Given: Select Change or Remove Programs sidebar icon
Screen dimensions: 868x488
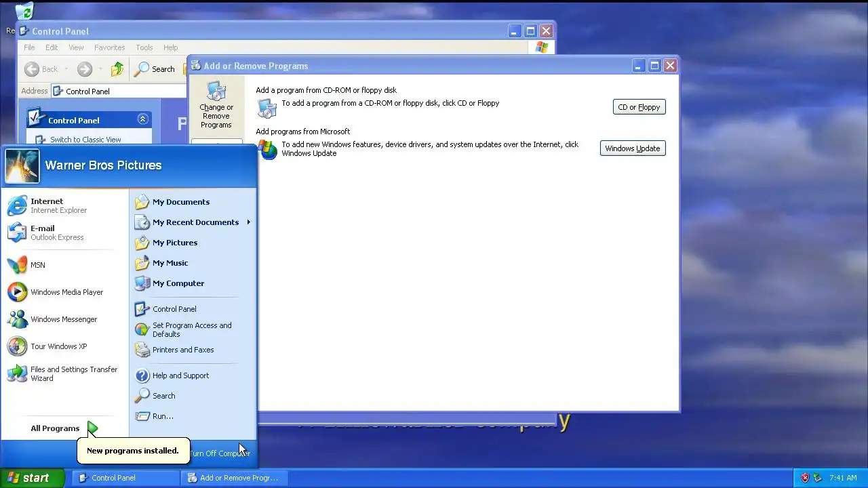Looking at the screenshot, I should pos(216,106).
